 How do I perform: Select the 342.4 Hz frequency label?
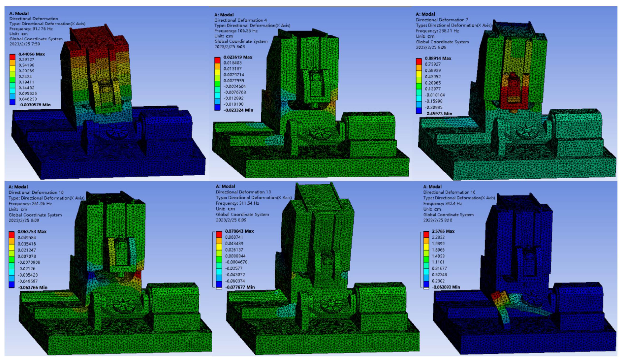point(442,204)
